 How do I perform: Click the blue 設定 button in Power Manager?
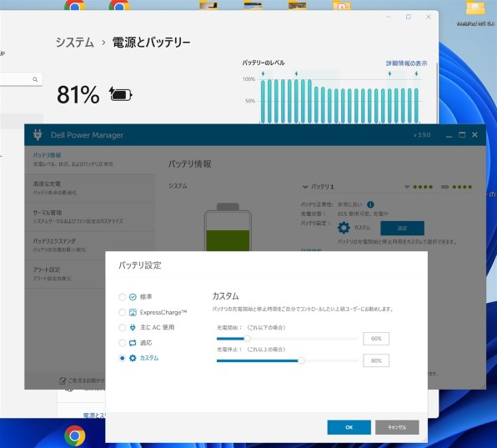[x=402, y=229]
